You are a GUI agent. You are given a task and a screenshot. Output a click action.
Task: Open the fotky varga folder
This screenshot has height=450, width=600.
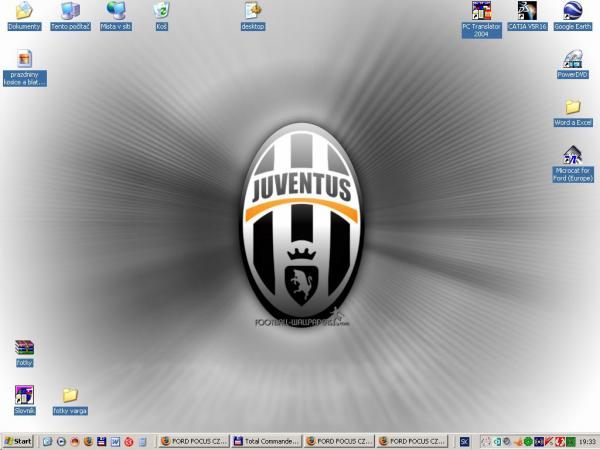70,395
